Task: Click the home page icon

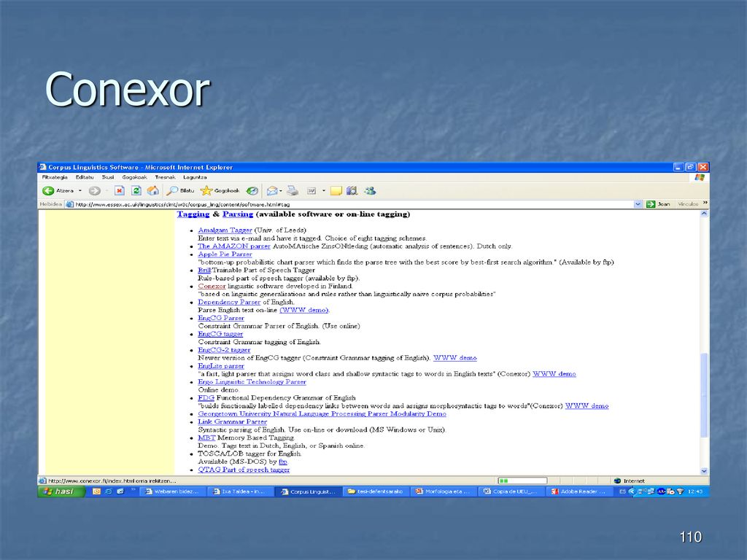Action: tap(153, 191)
